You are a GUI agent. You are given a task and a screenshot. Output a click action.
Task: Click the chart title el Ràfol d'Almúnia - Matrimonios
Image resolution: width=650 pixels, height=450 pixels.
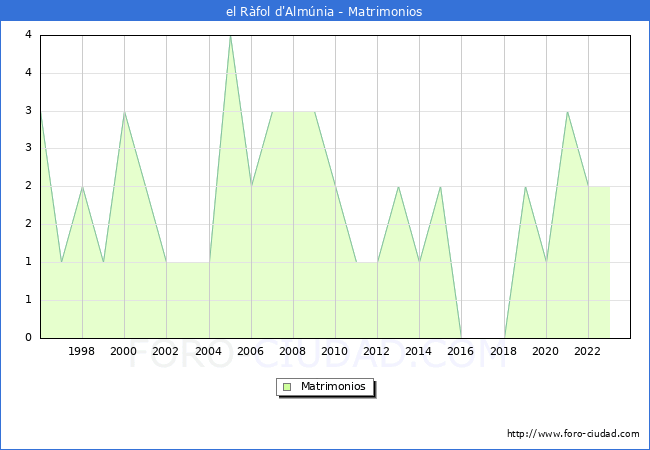pyautogui.click(x=324, y=11)
